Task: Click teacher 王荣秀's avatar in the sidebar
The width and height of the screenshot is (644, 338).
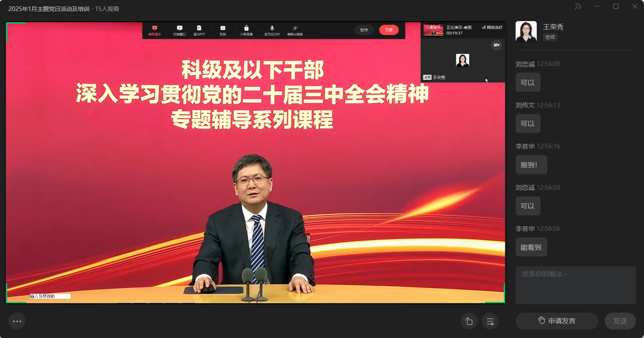Action: [x=526, y=32]
